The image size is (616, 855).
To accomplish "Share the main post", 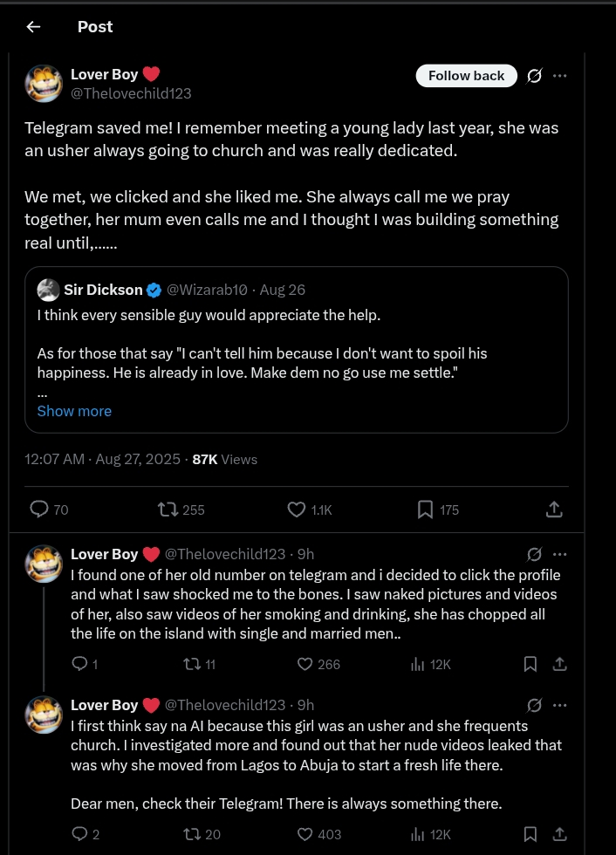I will pyautogui.click(x=553, y=510).
